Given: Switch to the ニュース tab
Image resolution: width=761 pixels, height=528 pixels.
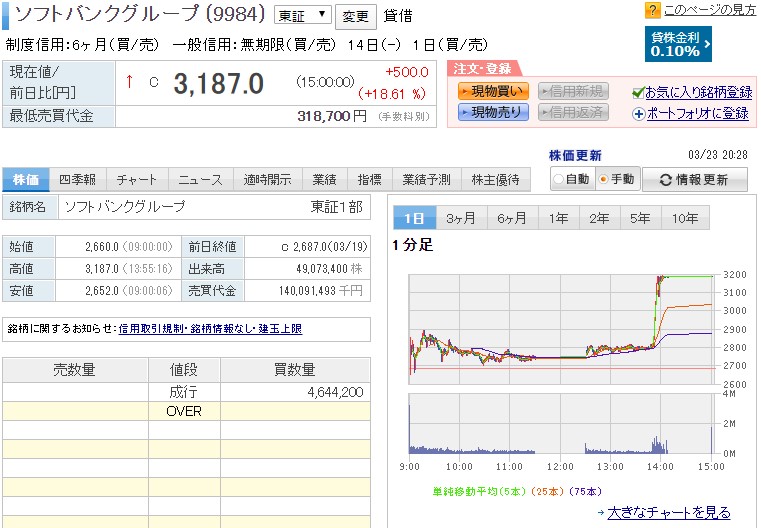Looking at the screenshot, I should point(200,180).
